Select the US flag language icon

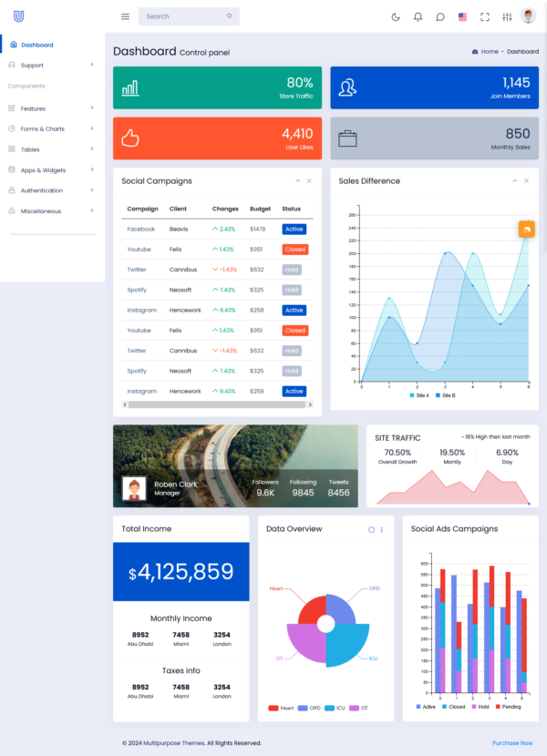(x=462, y=17)
